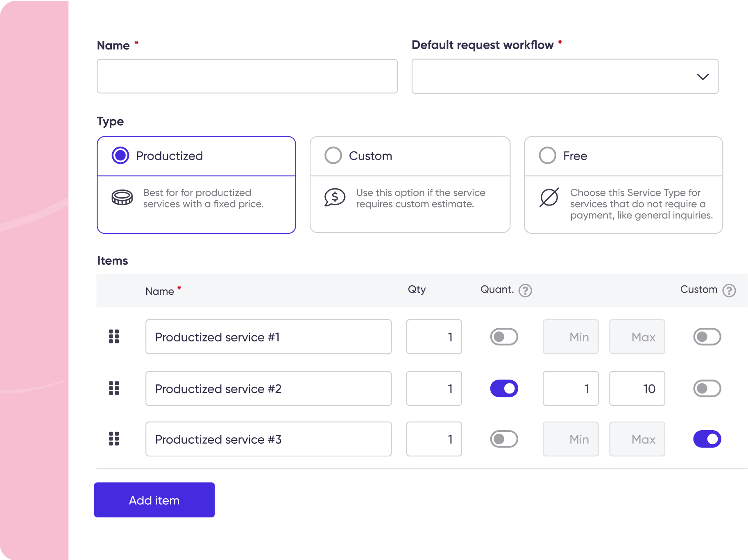Viewport: 748px width, 560px height.
Task: Enable Quant. toggle for Productized service #3
Action: (504, 439)
